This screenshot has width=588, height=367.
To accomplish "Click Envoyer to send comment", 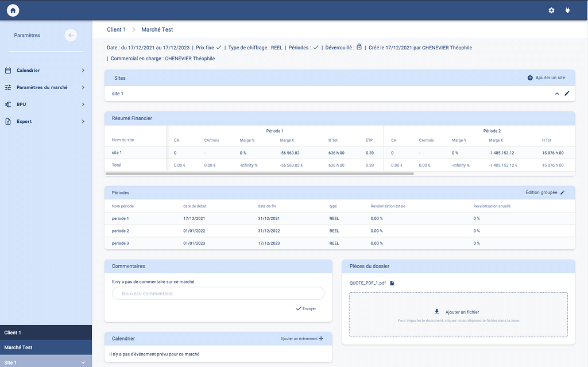I will click(306, 308).
